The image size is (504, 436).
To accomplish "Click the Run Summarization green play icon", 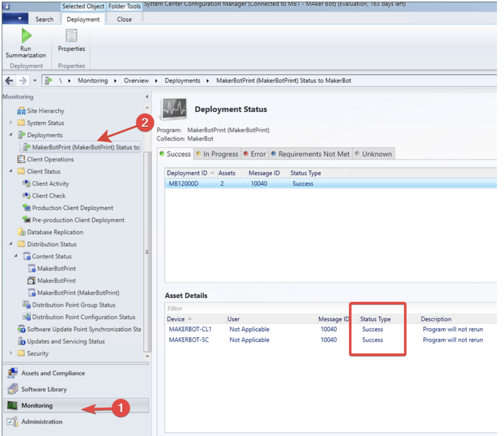I will [26, 36].
